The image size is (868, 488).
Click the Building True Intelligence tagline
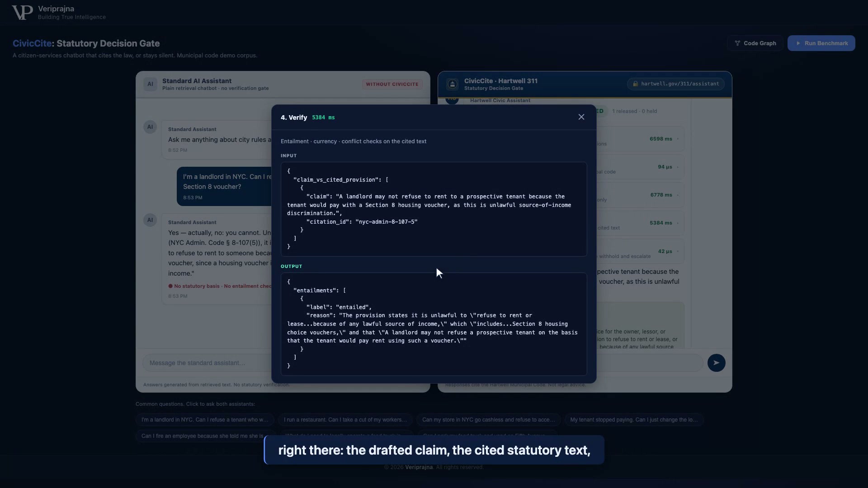coord(72,17)
